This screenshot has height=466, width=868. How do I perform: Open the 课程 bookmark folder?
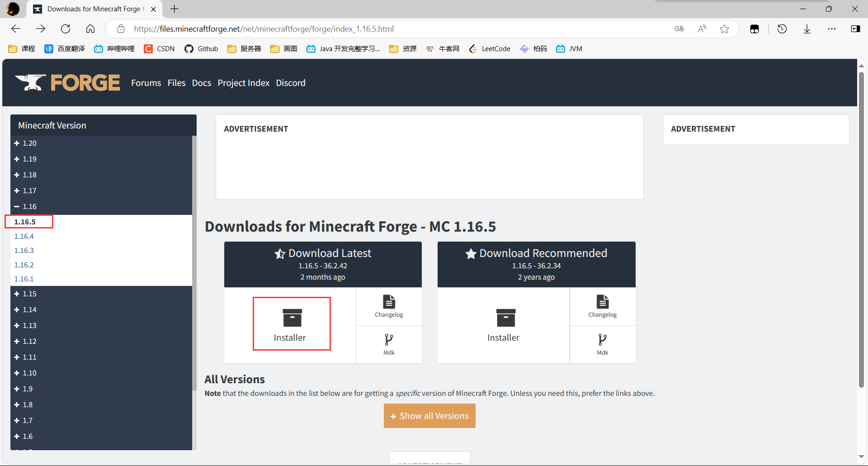tap(21, 49)
